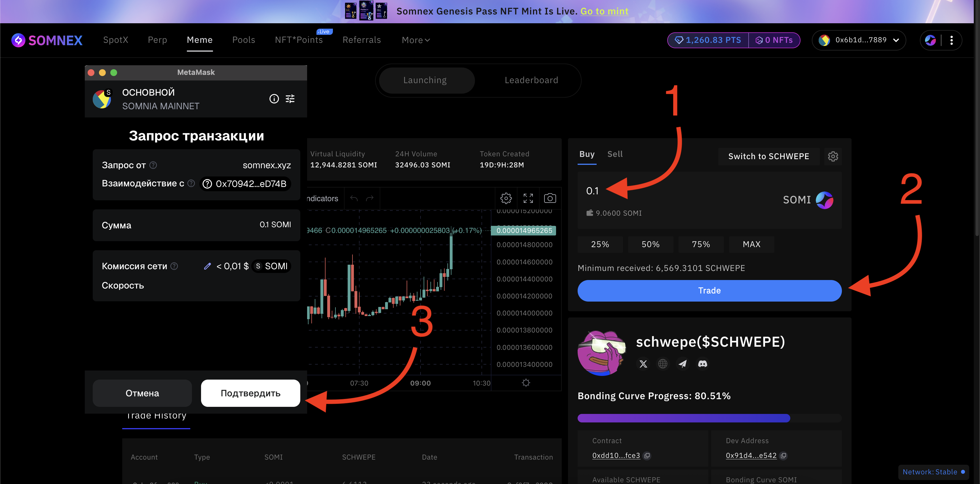Expand the More navigation dropdown
The image size is (980, 484).
click(x=416, y=40)
